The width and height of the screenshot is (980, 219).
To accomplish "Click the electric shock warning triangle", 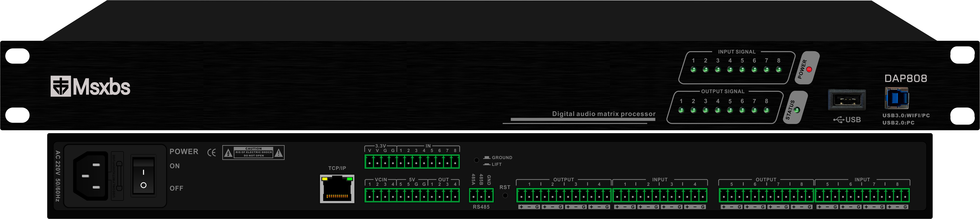I will (228, 153).
